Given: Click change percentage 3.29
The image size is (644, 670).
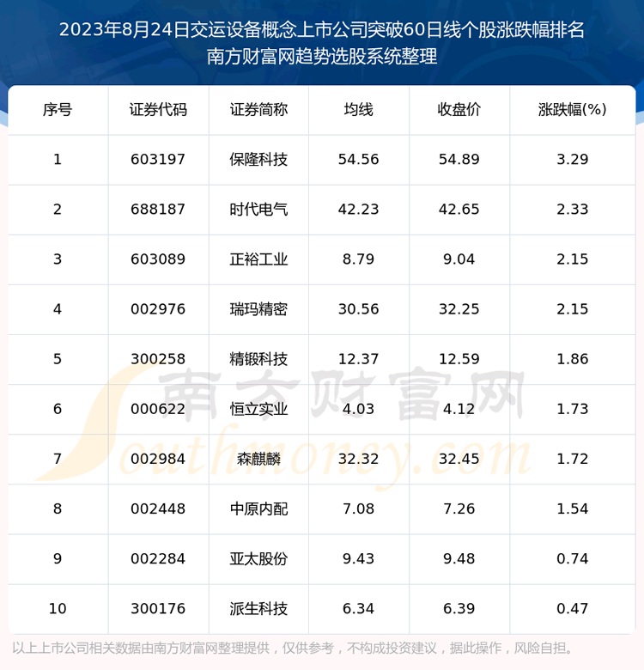Looking at the screenshot, I should click(x=572, y=160).
